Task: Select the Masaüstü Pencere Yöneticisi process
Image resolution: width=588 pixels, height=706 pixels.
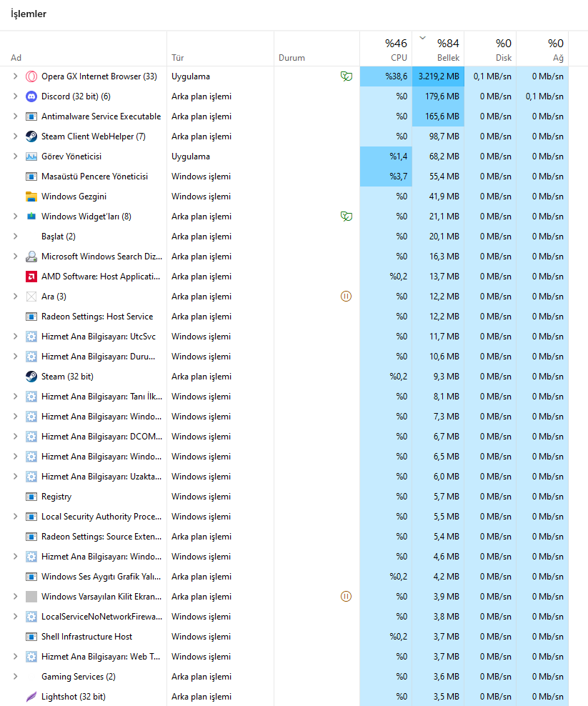Action: click(x=284, y=176)
